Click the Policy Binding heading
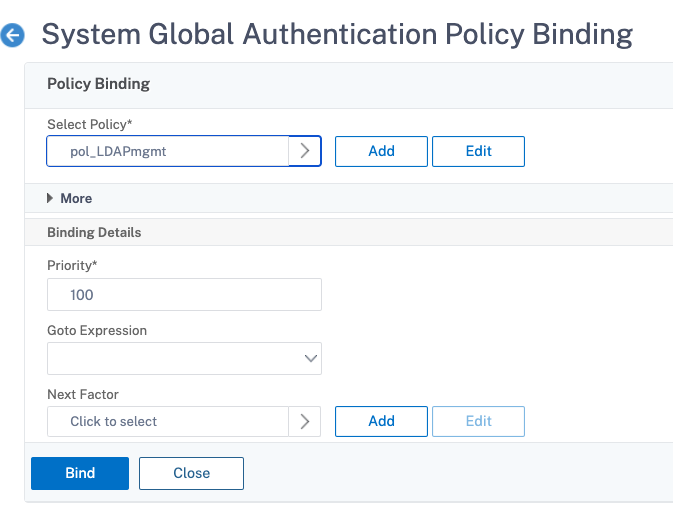This screenshot has width=673, height=509. click(98, 84)
